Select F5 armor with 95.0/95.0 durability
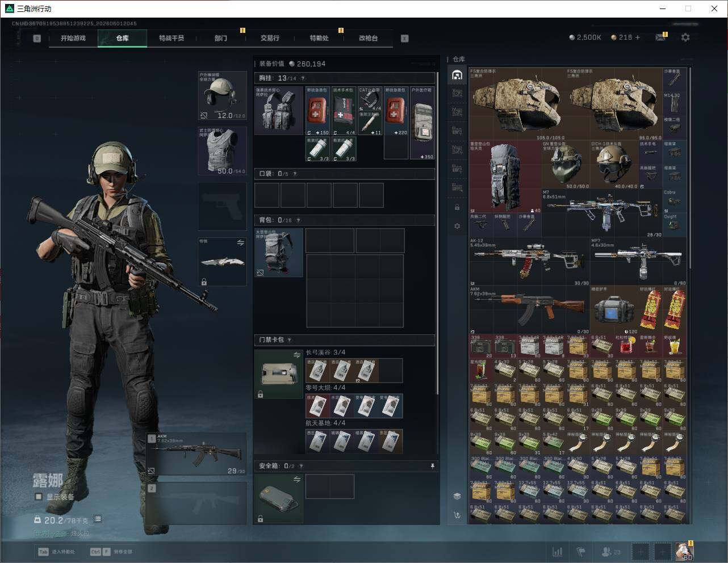The width and height of the screenshot is (728, 563). coord(615,104)
